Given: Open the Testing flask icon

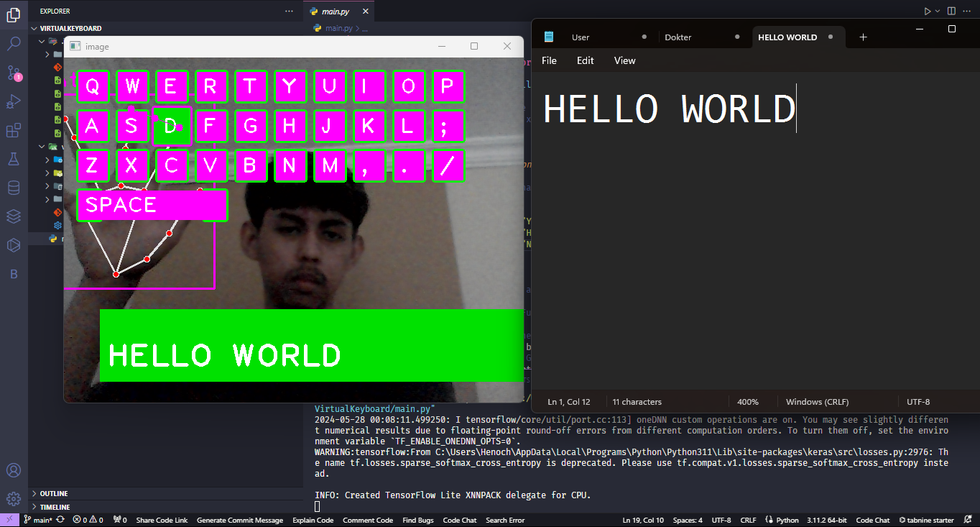Looking at the screenshot, I should coord(14,159).
